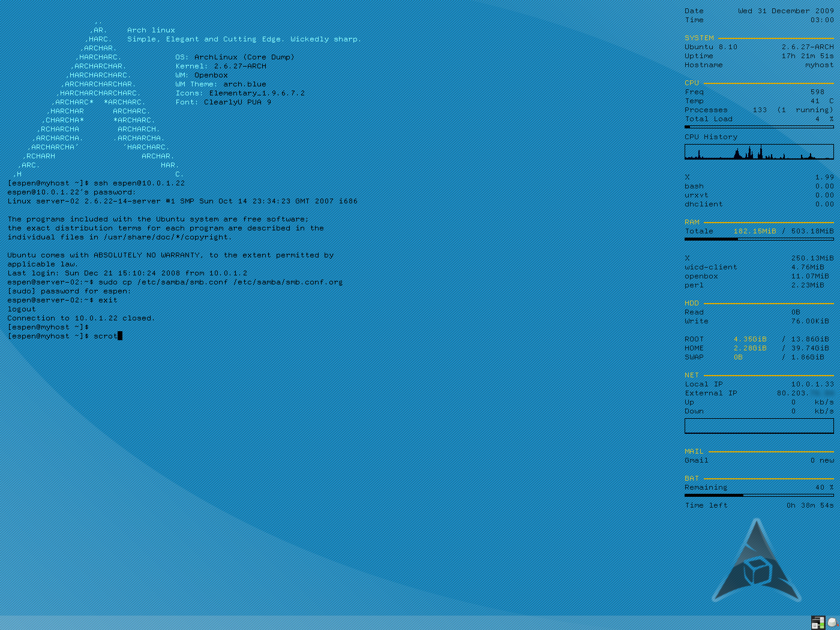
Task: Click the '[sudo] password for espen:' line
Action: point(69,291)
